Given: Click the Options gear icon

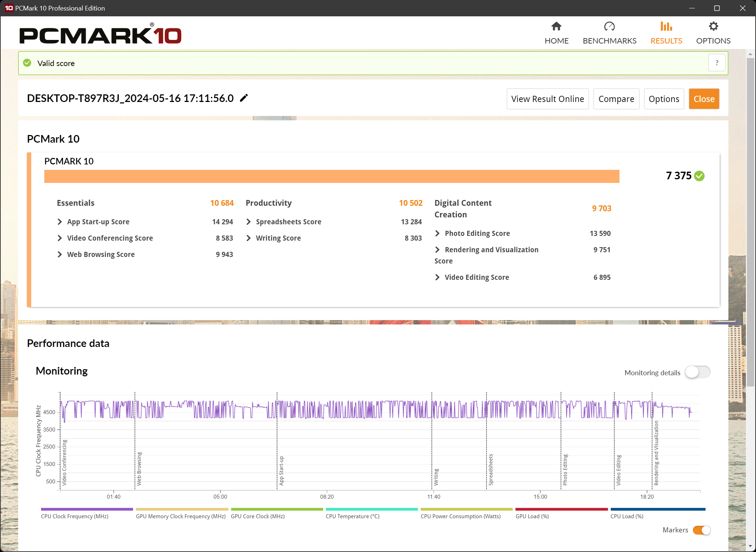Looking at the screenshot, I should [713, 26].
